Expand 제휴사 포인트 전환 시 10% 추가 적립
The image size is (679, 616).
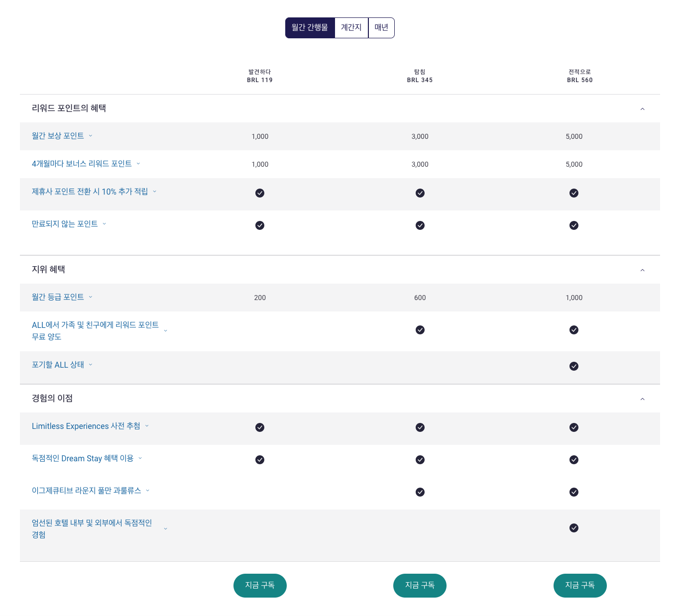pos(94,192)
